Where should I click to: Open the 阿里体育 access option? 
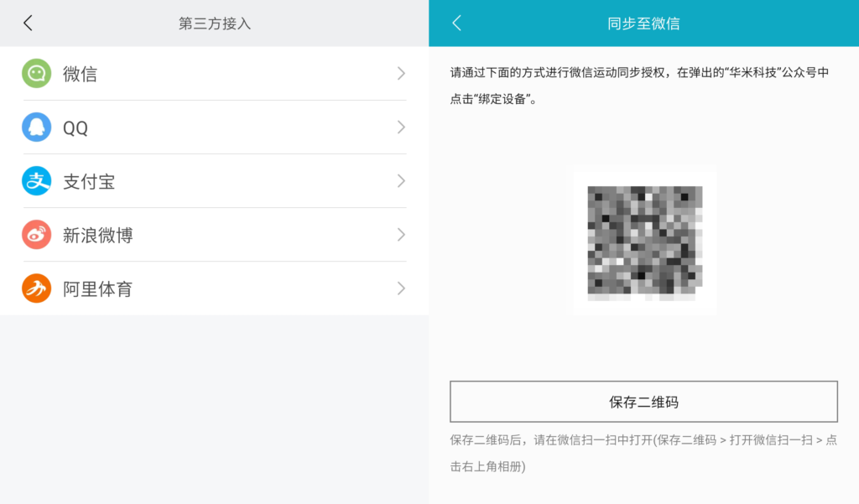click(214, 288)
